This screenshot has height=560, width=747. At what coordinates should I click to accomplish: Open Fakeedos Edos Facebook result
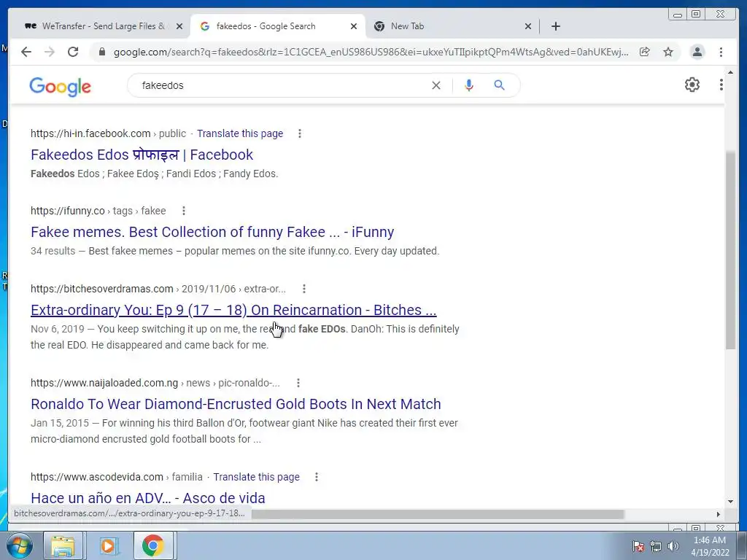click(142, 155)
